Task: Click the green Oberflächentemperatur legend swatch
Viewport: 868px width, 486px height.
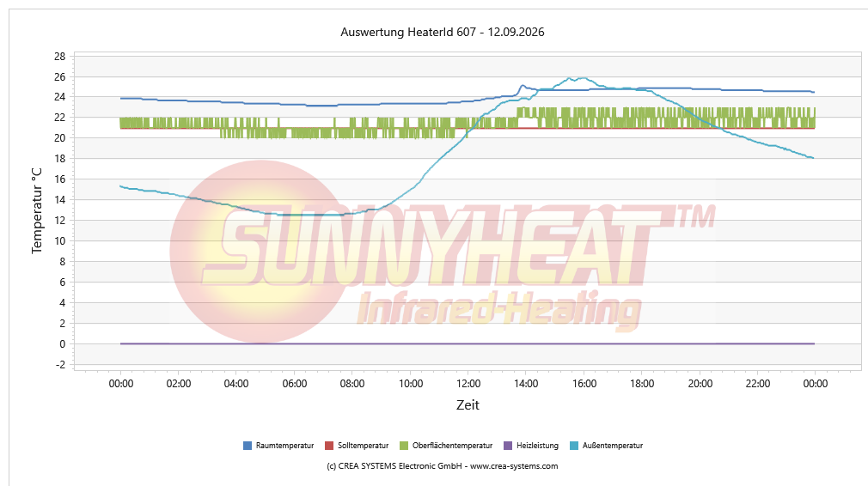Action: [x=404, y=446]
